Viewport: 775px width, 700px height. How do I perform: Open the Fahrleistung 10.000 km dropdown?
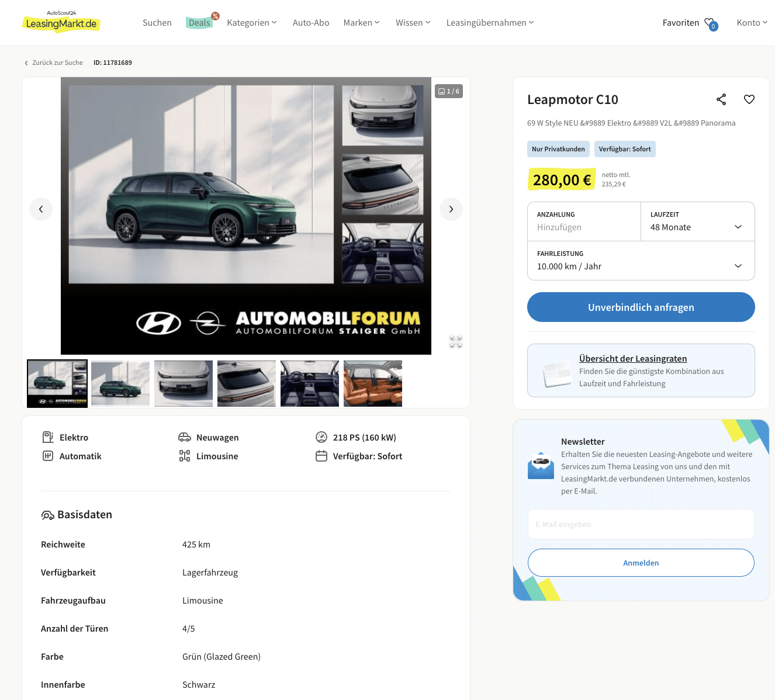pos(641,261)
